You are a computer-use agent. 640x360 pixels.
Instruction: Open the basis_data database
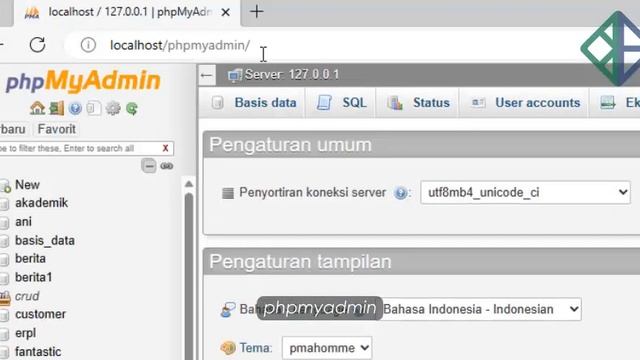(45, 240)
